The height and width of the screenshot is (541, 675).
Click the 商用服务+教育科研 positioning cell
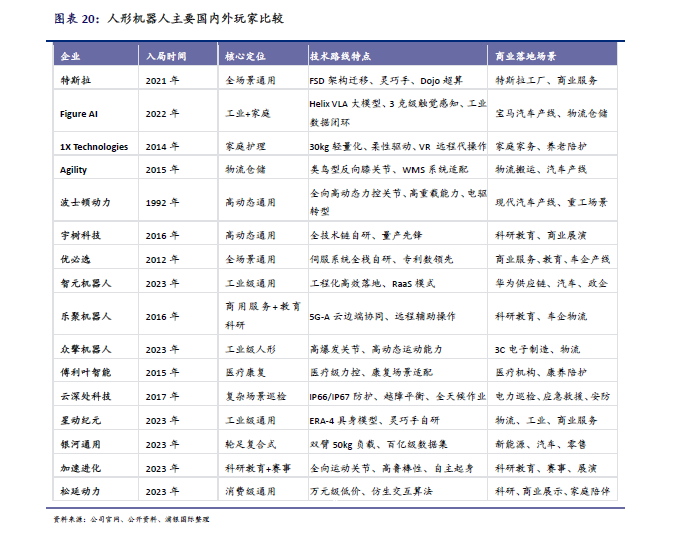[x=263, y=316]
